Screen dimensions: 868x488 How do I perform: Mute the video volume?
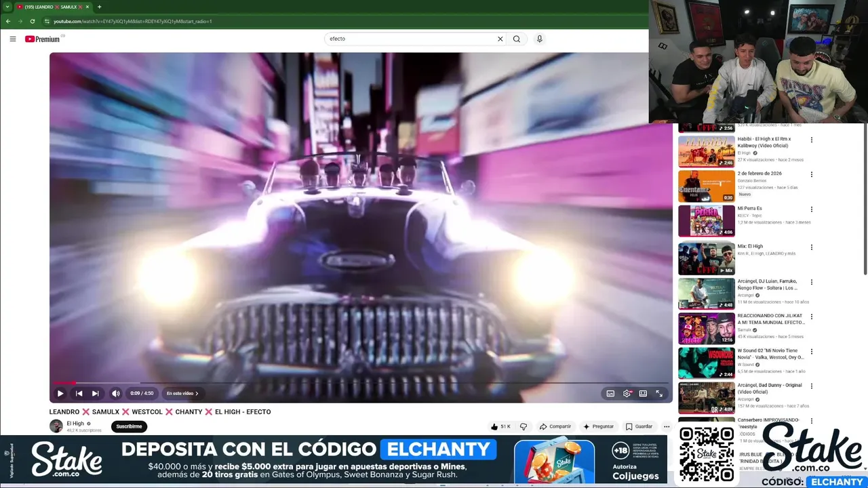pos(116,393)
